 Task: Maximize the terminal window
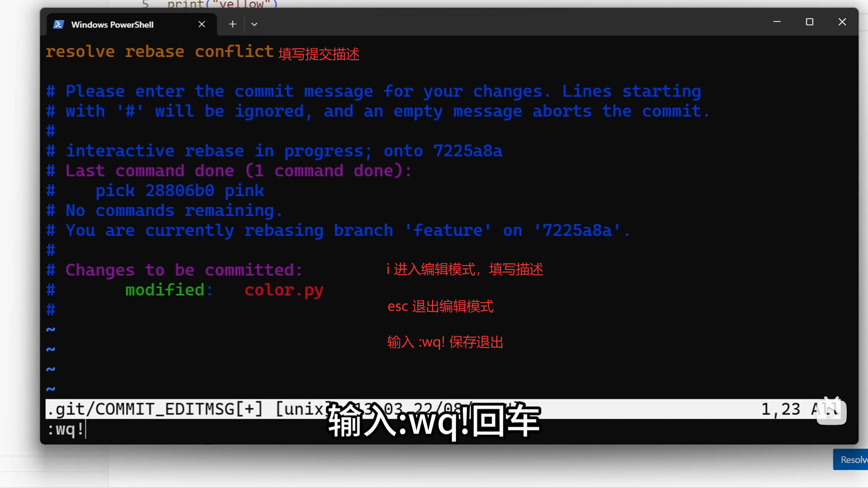point(809,22)
